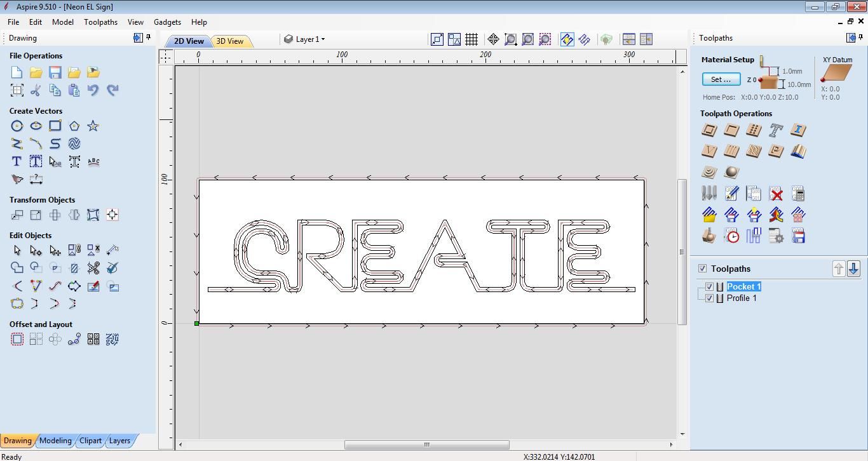
Task: Uncheck the Pocket 1 toolpath checkbox
Action: [709, 286]
